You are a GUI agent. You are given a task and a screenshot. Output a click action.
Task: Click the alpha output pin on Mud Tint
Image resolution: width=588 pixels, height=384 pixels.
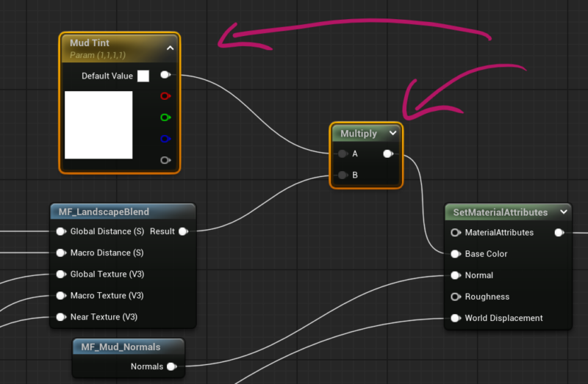(x=165, y=159)
